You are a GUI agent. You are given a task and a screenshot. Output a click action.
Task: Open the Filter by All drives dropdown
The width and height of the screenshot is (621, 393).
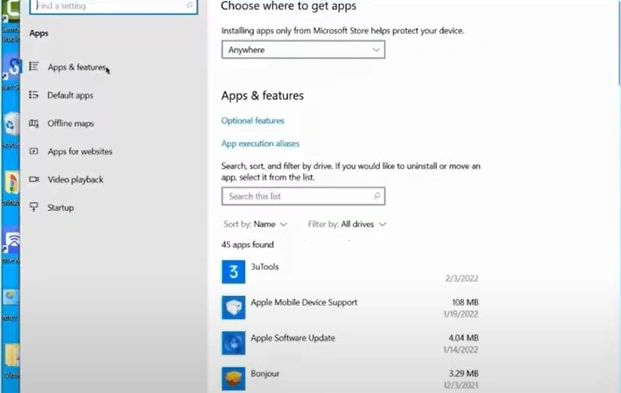(347, 224)
